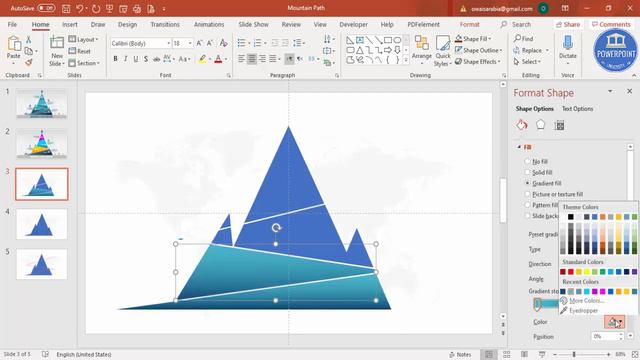Choose More Colors option

click(x=582, y=301)
